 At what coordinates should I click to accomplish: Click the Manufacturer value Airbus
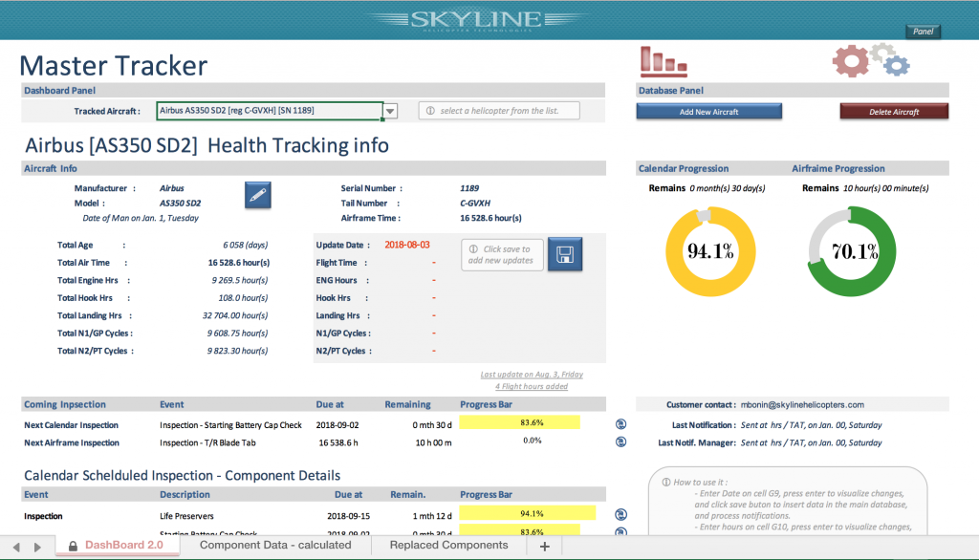(172, 188)
